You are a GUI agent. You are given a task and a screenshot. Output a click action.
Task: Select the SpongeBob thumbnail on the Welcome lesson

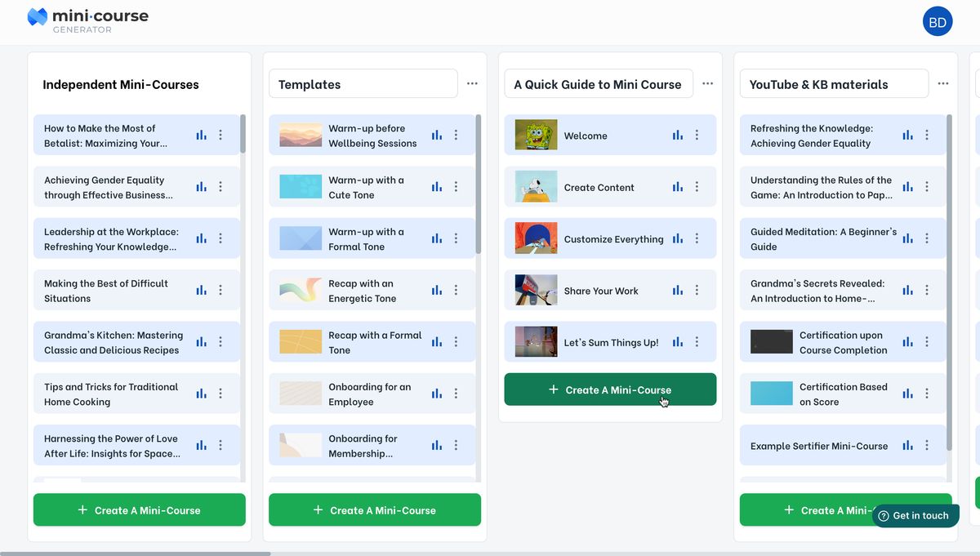pos(535,135)
